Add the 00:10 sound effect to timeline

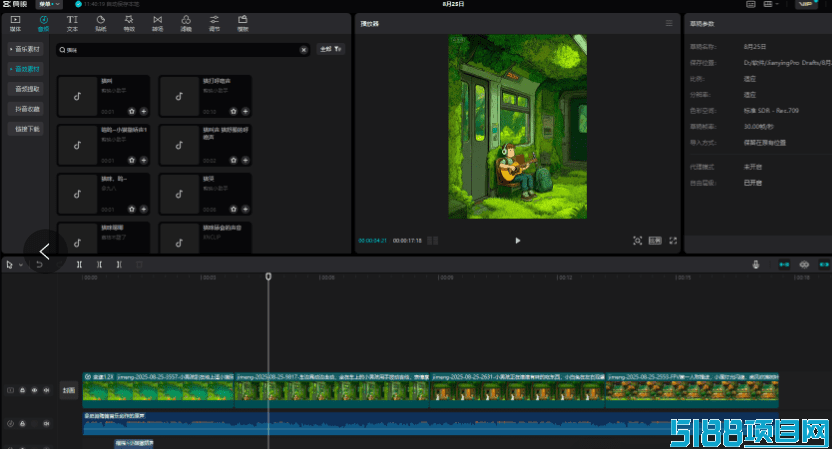245,111
